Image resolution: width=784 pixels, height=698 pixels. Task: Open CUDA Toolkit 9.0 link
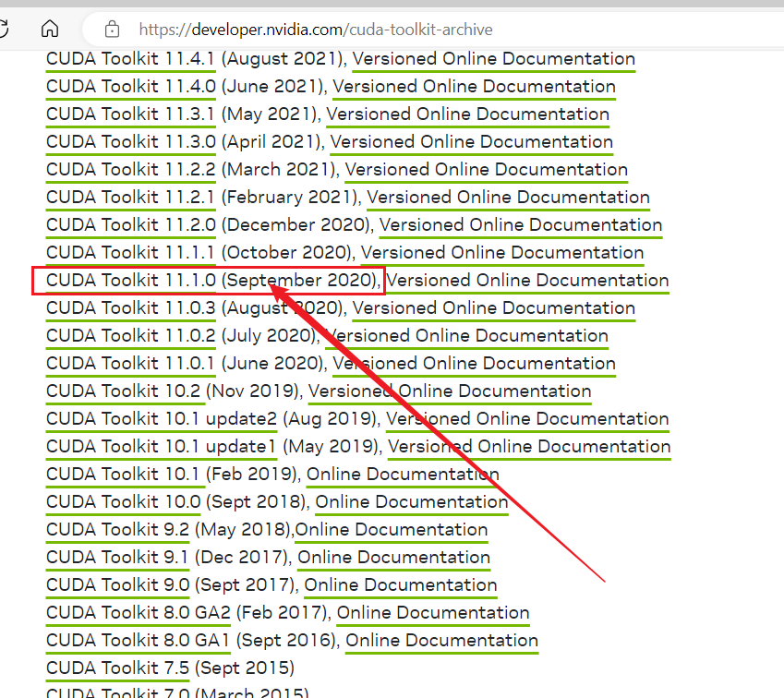pyautogui.click(x=118, y=584)
